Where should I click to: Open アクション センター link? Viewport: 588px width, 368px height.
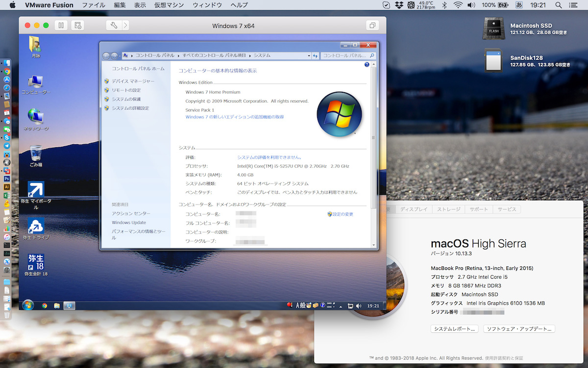131,213
